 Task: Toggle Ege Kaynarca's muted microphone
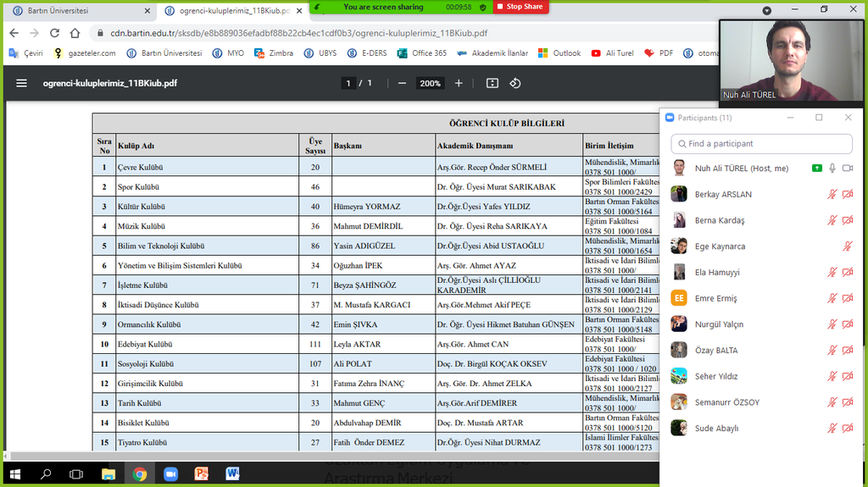848,246
